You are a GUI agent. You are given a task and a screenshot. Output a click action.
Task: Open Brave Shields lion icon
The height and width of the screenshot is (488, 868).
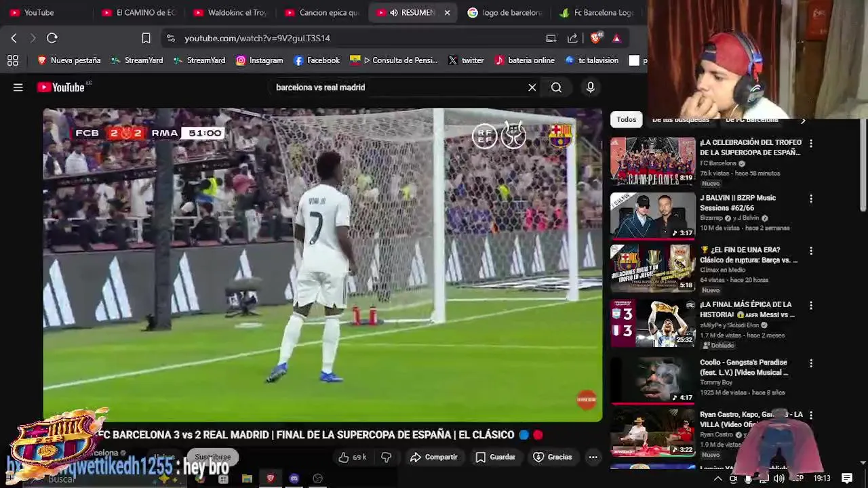595,38
